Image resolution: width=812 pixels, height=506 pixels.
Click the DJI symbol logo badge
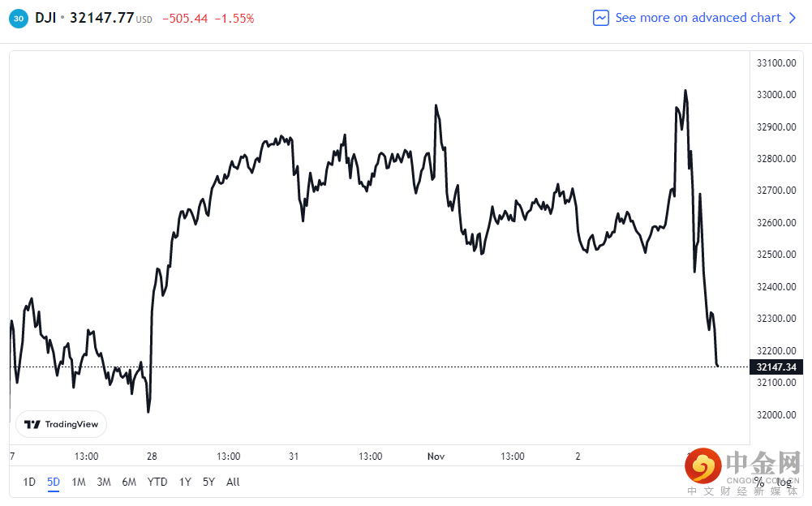click(19, 18)
